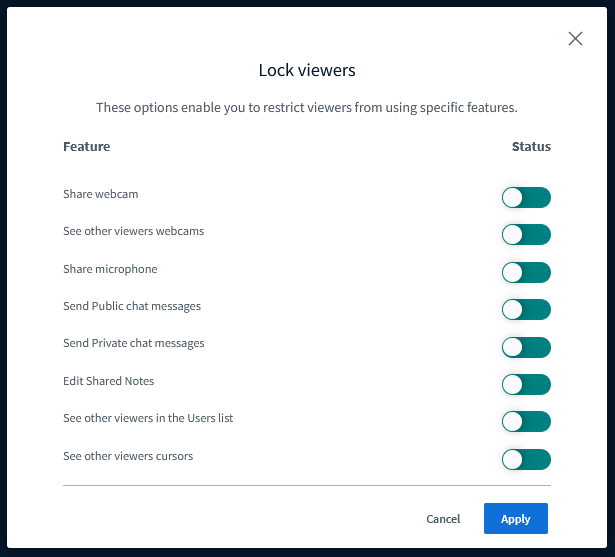This screenshot has width=615, height=557.
Task: Click the See other viewers cursors label
Action: coord(128,456)
